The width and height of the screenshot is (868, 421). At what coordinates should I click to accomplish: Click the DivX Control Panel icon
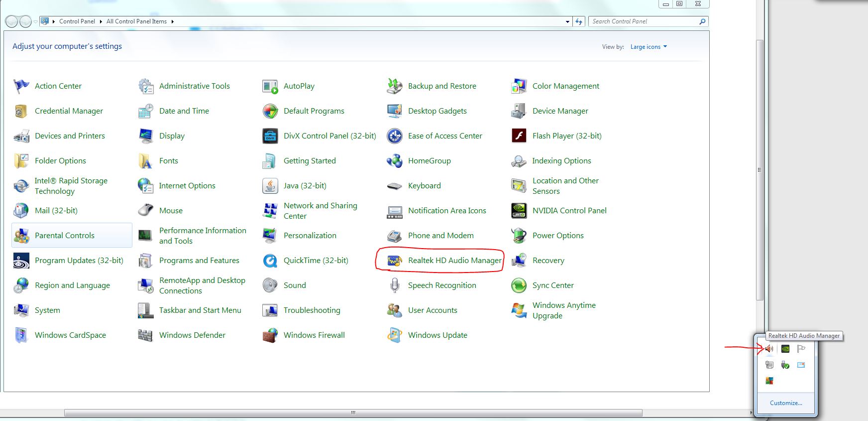point(270,136)
